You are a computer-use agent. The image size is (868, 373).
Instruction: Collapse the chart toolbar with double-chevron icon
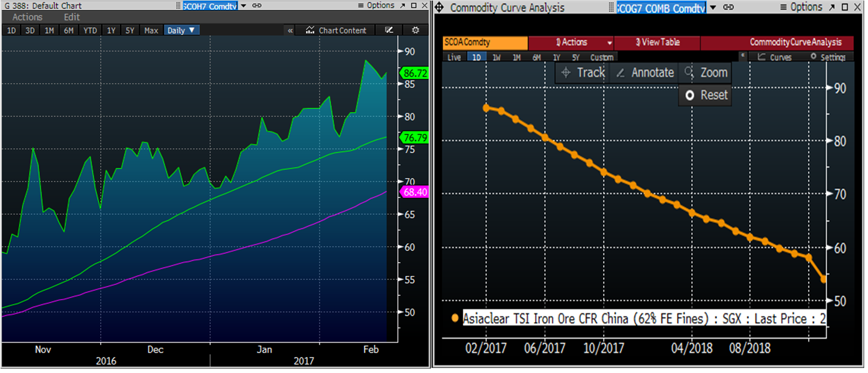click(x=290, y=30)
